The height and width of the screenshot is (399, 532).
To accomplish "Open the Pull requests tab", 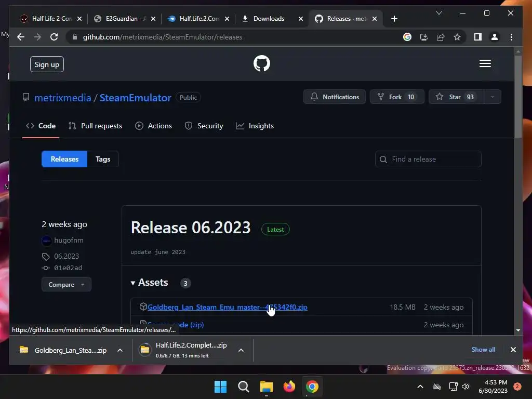I will coord(96,126).
